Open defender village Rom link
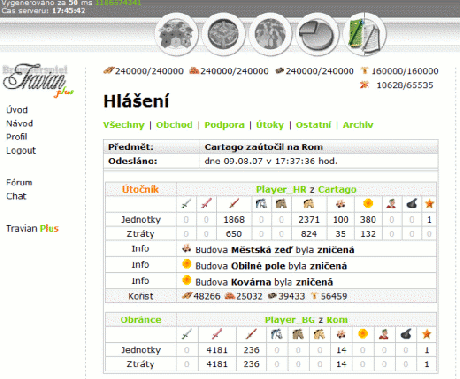The width and height of the screenshot is (460, 379). point(337,320)
